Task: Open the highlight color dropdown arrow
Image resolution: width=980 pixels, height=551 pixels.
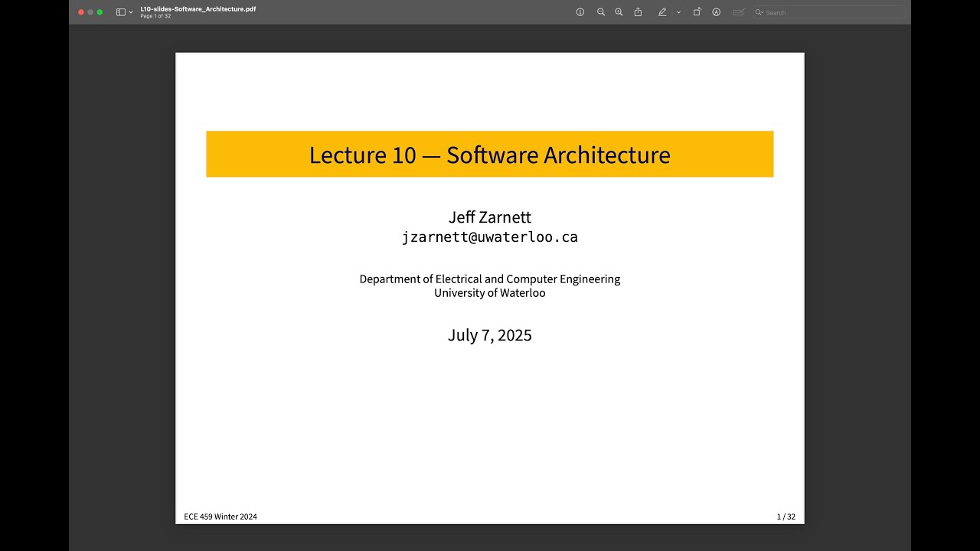Action: click(678, 12)
